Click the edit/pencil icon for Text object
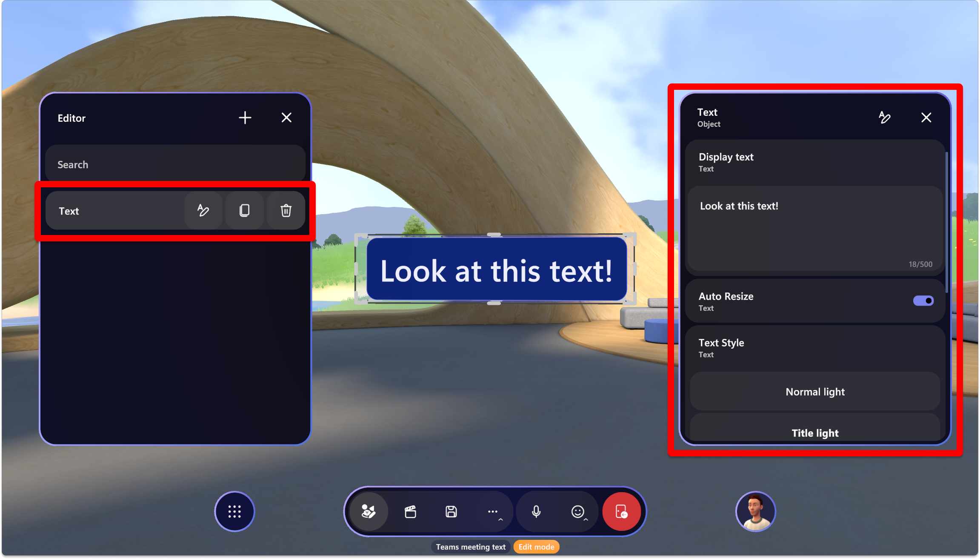 click(x=202, y=210)
